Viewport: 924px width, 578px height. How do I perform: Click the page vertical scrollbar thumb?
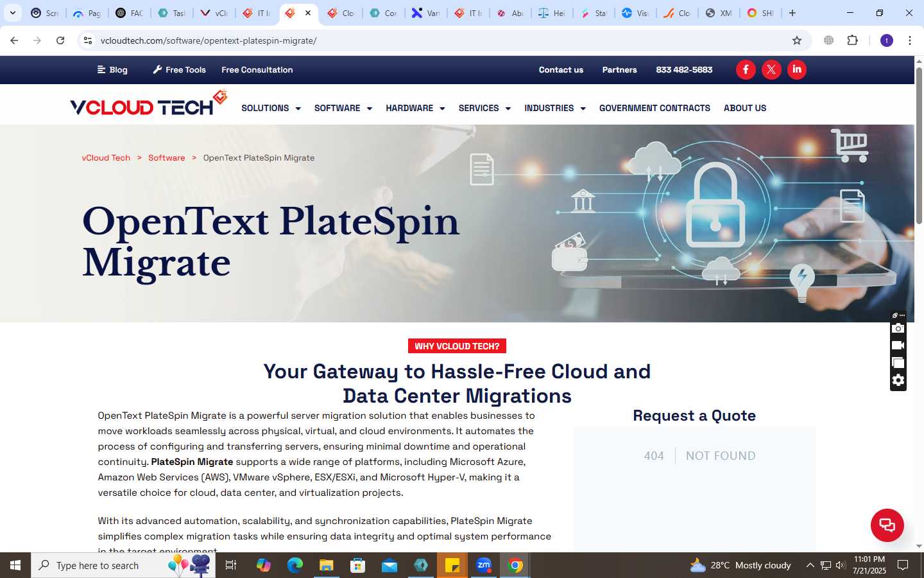coord(919,144)
